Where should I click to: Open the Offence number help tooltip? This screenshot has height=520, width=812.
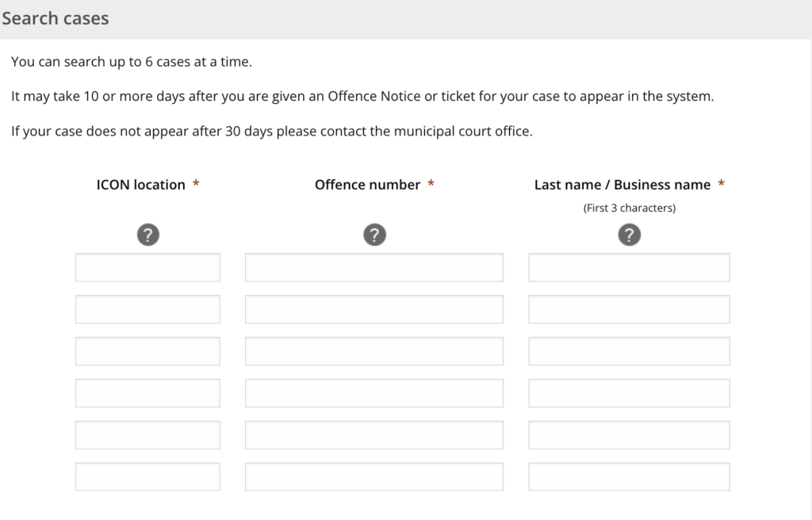pyautogui.click(x=374, y=234)
